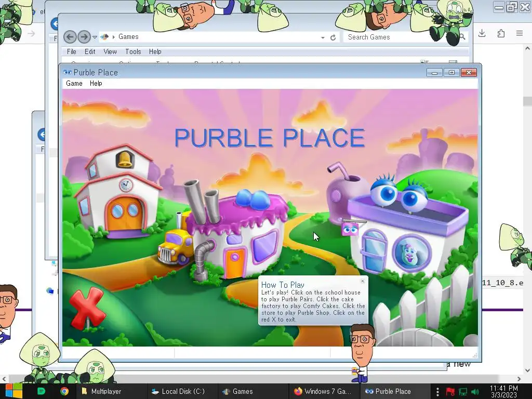This screenshot has width=532, height=399.
Task: Click the Games folder icon in address bar
Action: pyautogui.click(x=104, y=37)
